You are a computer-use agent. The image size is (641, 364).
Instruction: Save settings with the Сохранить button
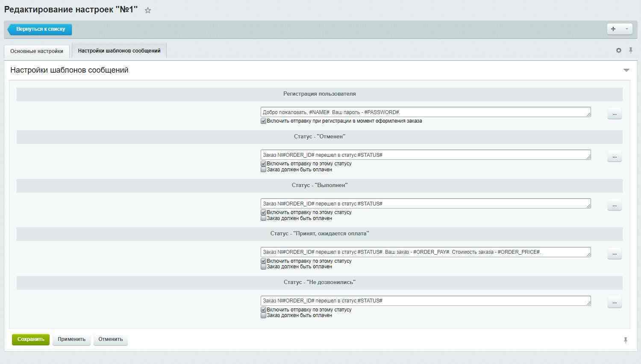[x=31, y=340]
